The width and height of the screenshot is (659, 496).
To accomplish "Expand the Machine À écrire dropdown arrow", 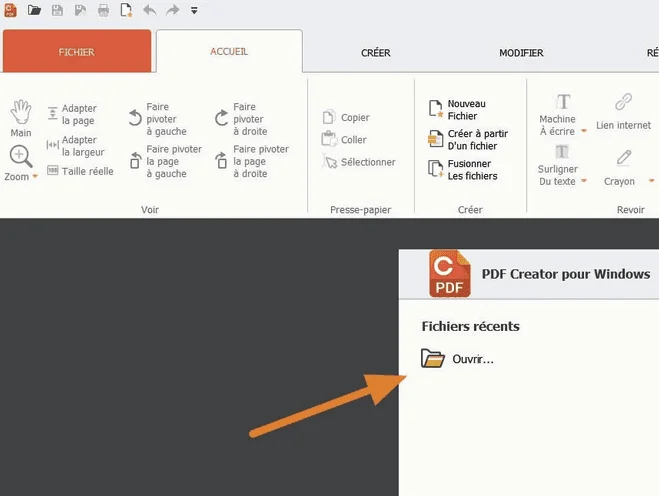I will pyautogui.click(x=584, y=131).
